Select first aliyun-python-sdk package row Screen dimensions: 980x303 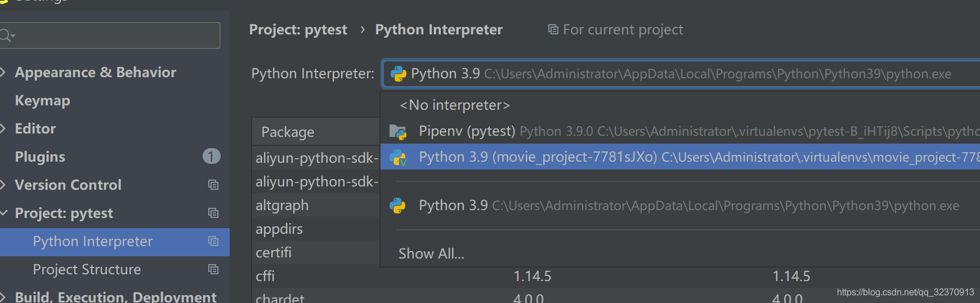click(316, 158)
